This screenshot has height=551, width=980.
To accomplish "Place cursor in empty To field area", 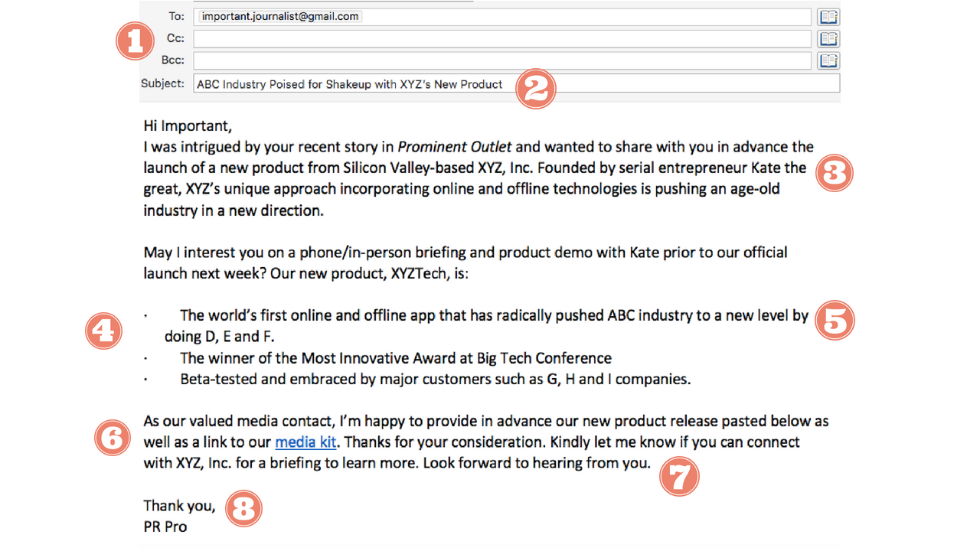I will point(586,17).
